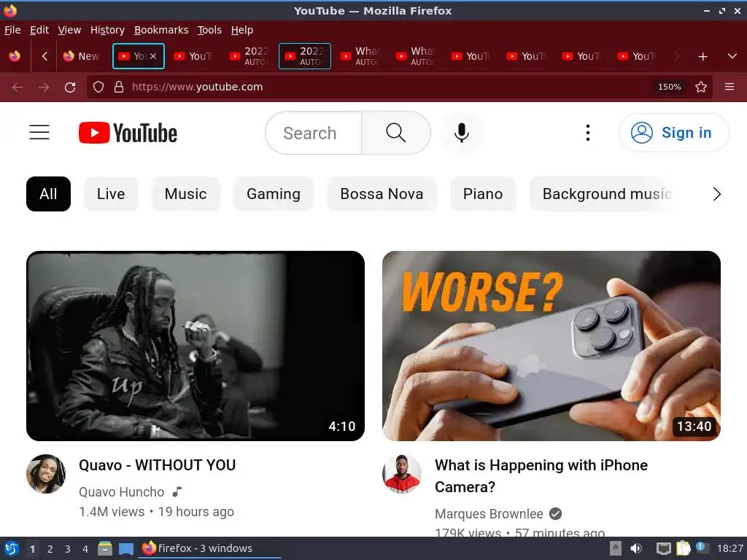747x560 pixels.
Task: Reload the current page
Action: click(x=70, y=87)
